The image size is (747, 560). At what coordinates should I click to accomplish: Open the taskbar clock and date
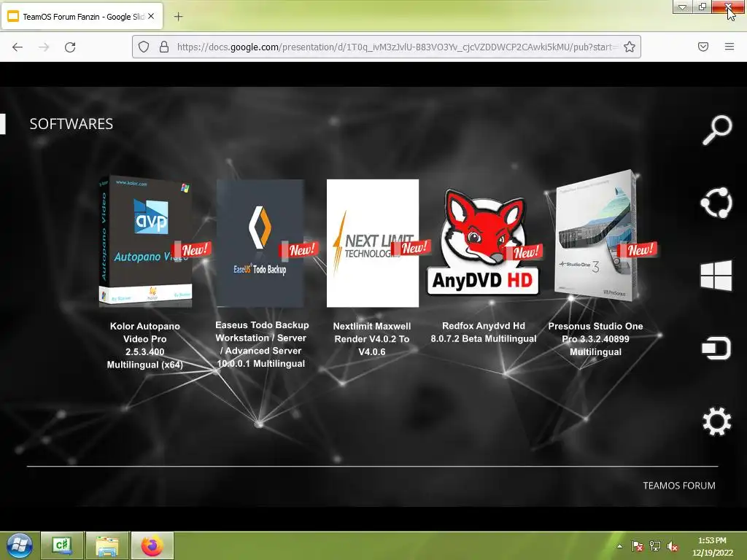[712, 546]
